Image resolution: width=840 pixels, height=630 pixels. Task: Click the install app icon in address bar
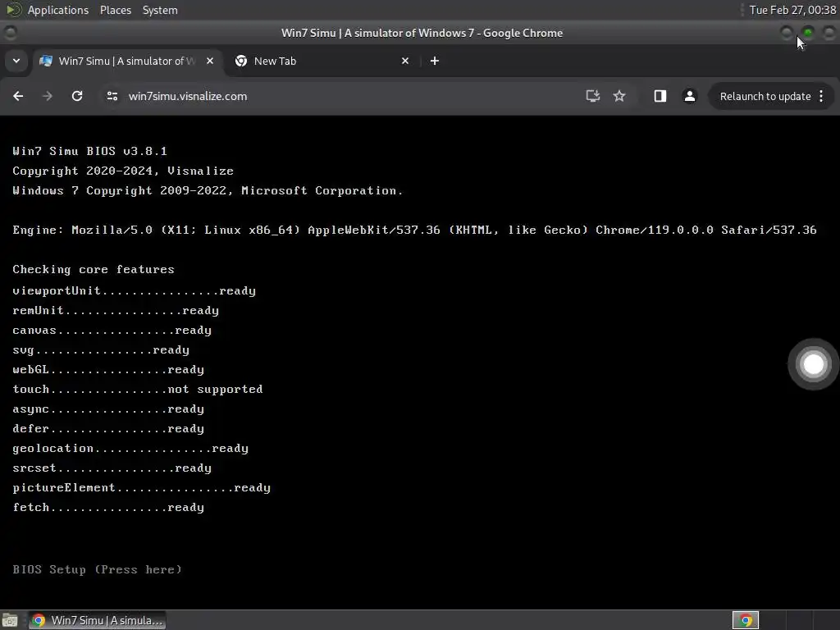coord(592,96)
